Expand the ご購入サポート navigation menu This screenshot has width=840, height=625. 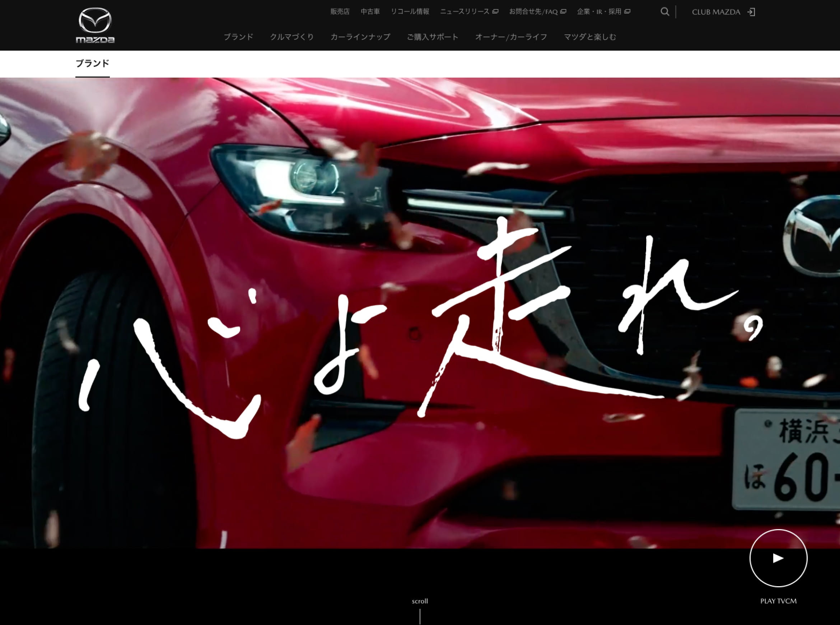click(433, 37)
